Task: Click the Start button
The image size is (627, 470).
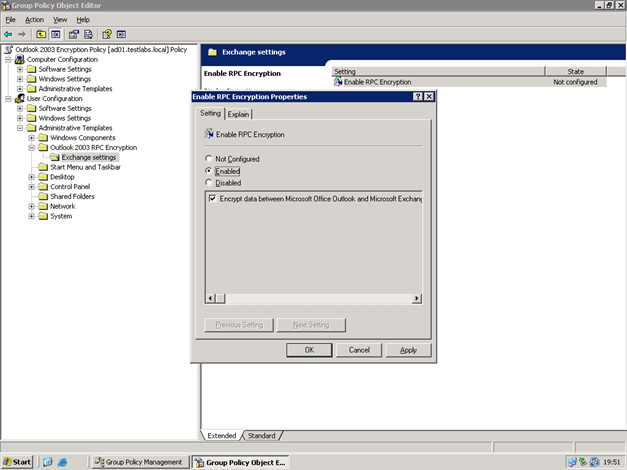Action: click(17, 462)
